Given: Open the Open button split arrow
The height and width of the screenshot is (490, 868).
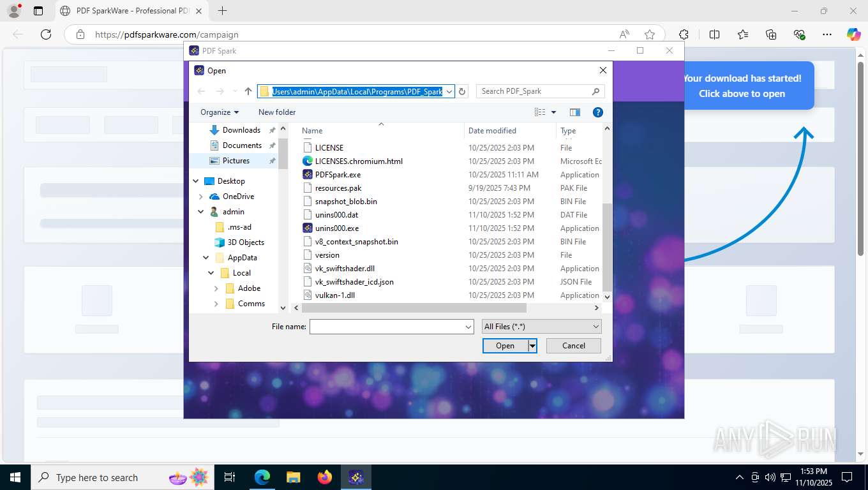Looking at the screenshot, I should click(x=532, y=346).
